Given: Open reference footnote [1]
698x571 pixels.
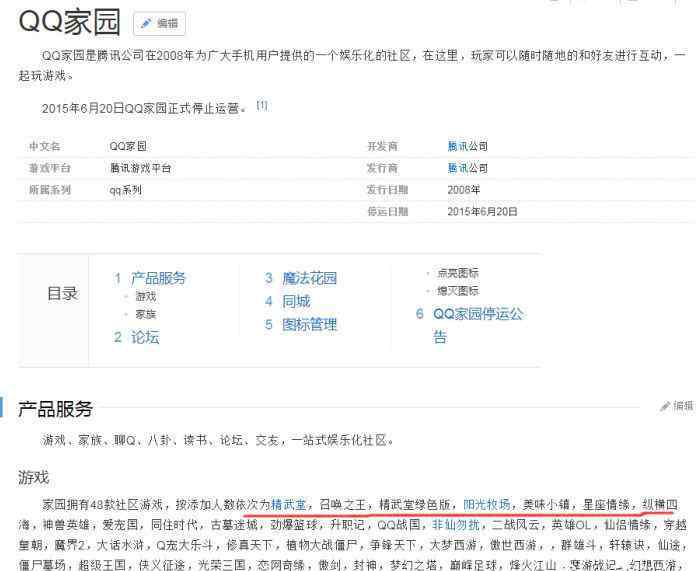Looking at the screenshot, I should coord(262,105).
